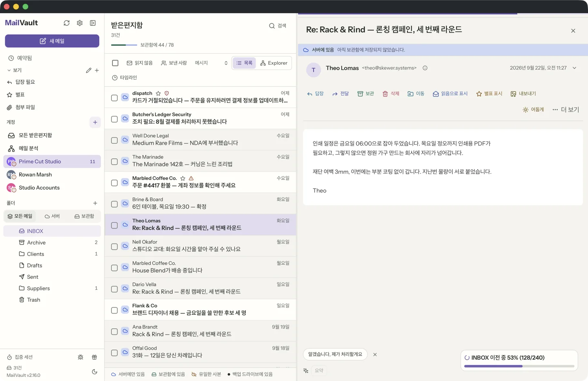Switch to Explorer view
This screenshot has width=588, height=381.
coord(274,63)
